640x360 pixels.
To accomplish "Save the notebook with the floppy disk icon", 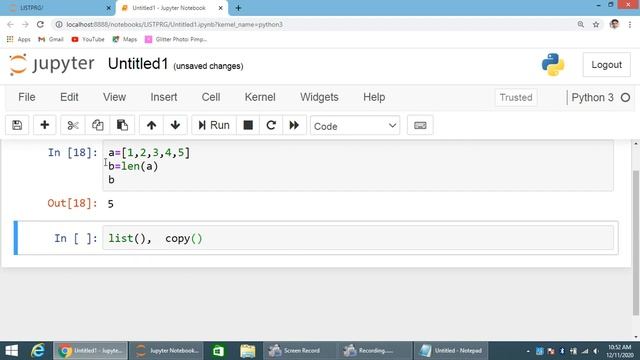I will pos(17,125).
